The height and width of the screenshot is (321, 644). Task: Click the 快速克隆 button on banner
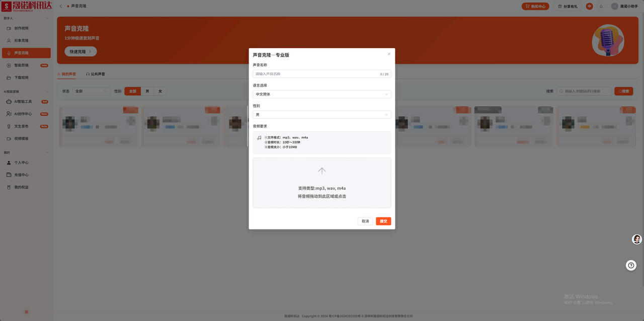80,51
